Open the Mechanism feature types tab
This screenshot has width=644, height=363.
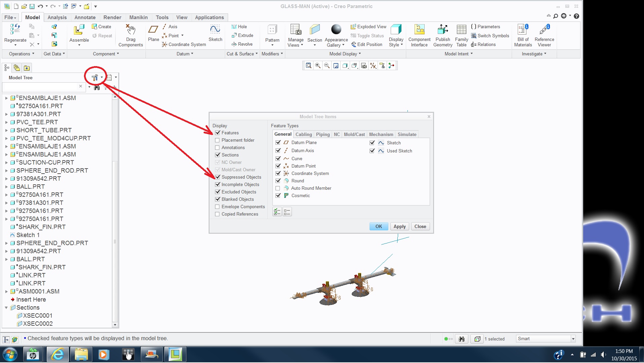[381, 134]
